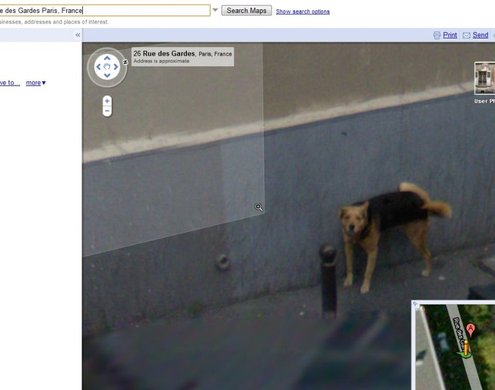The width and height of the screenshot is (495, 390).
Task: Zoom in with the plus button
Action: [x=107, y=101]
